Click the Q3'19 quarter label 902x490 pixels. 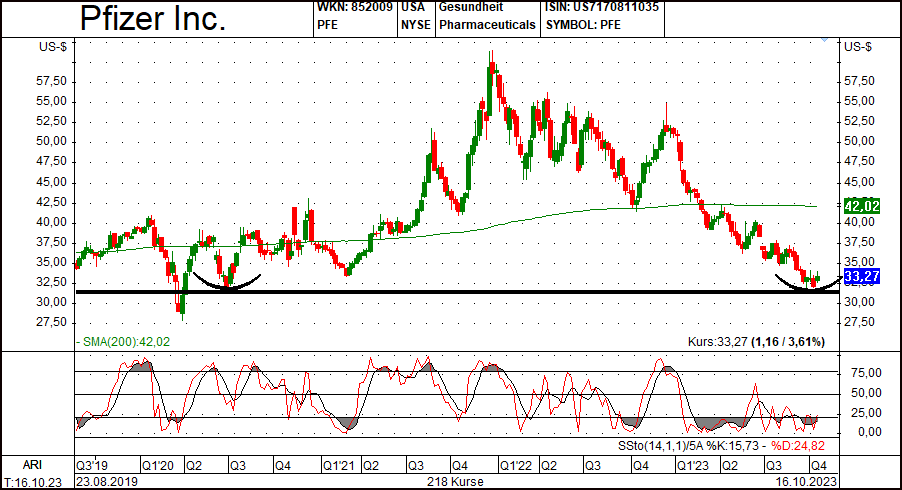click(91, 465)
